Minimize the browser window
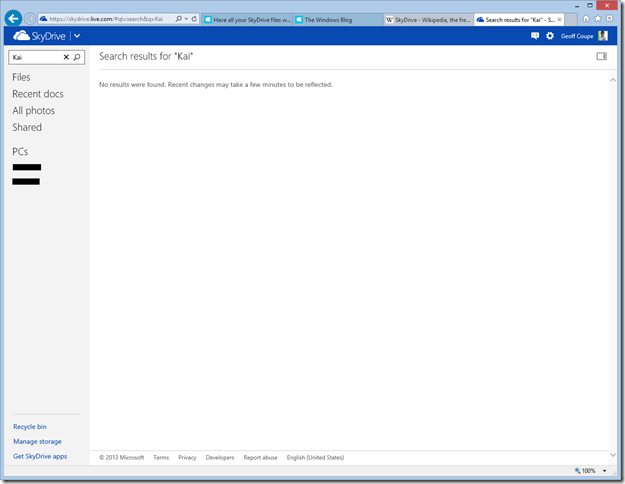625x484 pixels. pyautogui.click(x=577, y=6)
